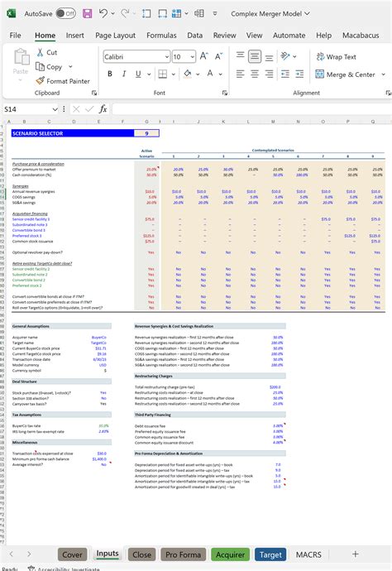Open the Cover worksheet tab
Viewport: 392px width, 571px height.
tap(72, 554)
